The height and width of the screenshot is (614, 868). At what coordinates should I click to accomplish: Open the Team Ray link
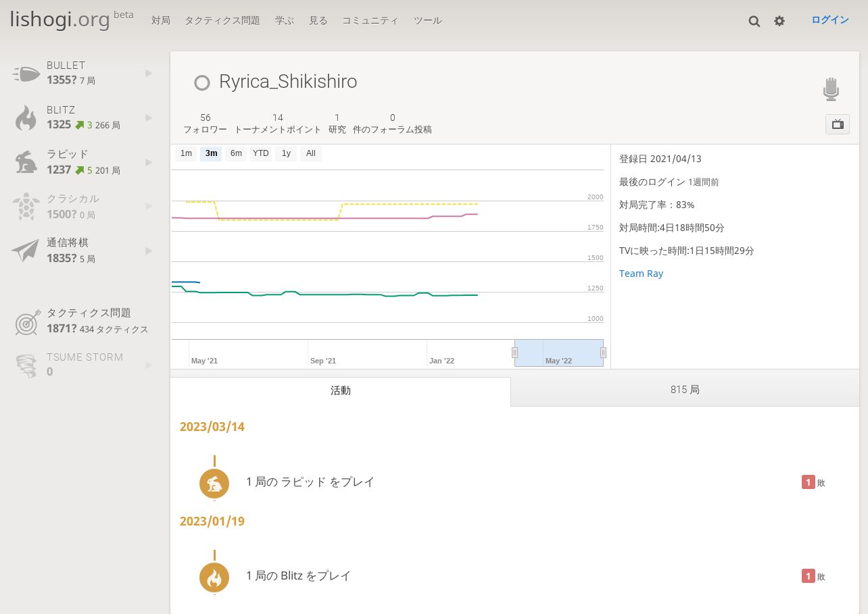641,274
